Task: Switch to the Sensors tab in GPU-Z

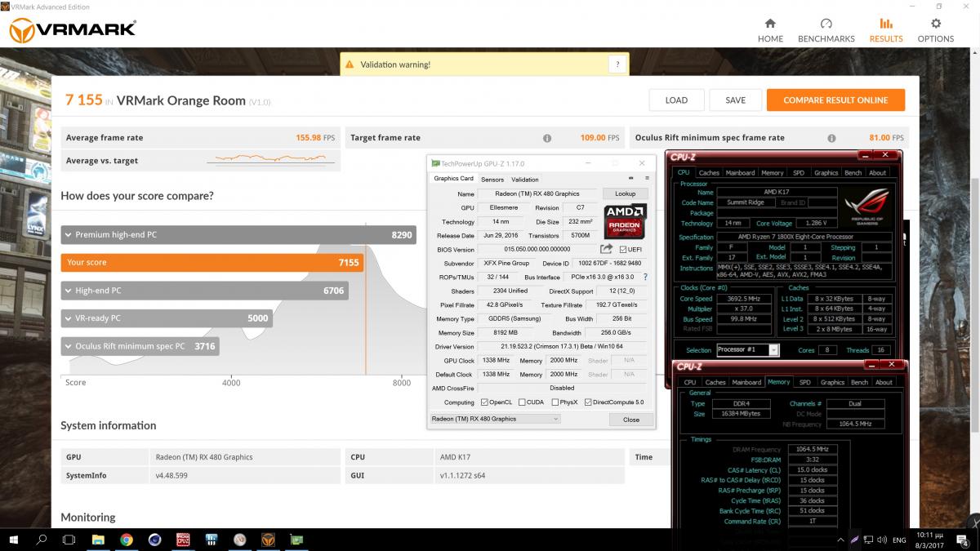Action: tap(492, 180)
